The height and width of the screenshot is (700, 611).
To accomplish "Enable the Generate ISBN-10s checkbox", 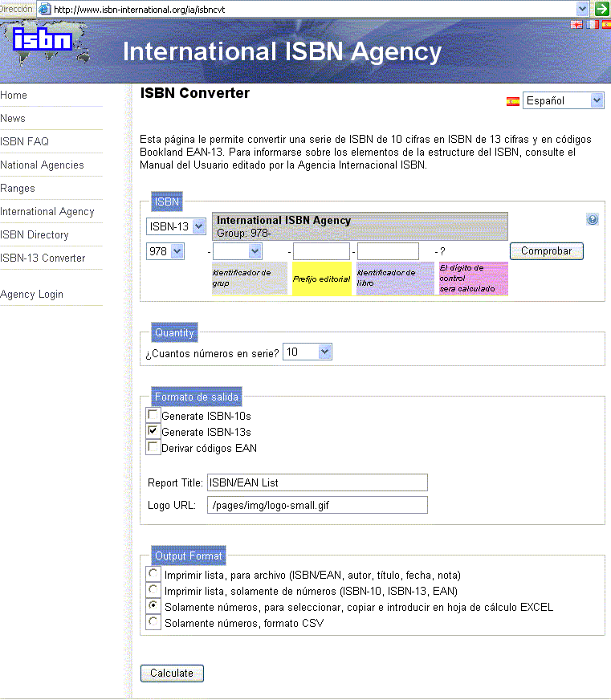I will (x=153, y=415).
